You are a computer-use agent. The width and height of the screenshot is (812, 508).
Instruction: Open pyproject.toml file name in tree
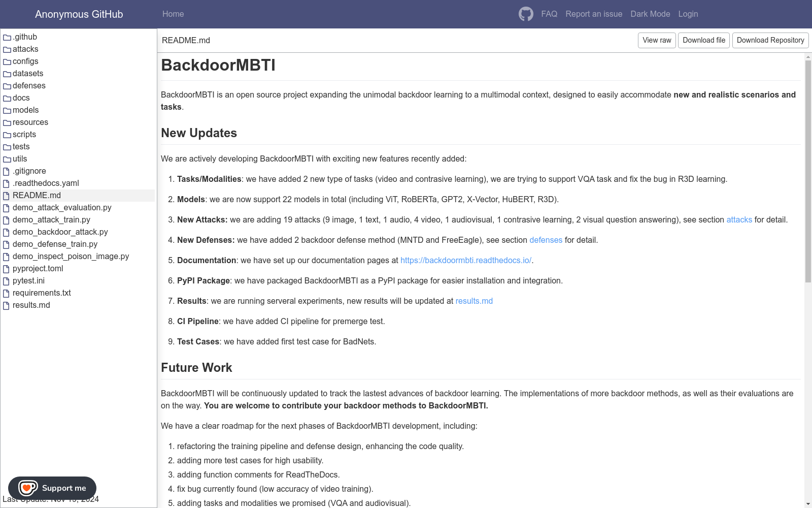(x=38, y=269)
